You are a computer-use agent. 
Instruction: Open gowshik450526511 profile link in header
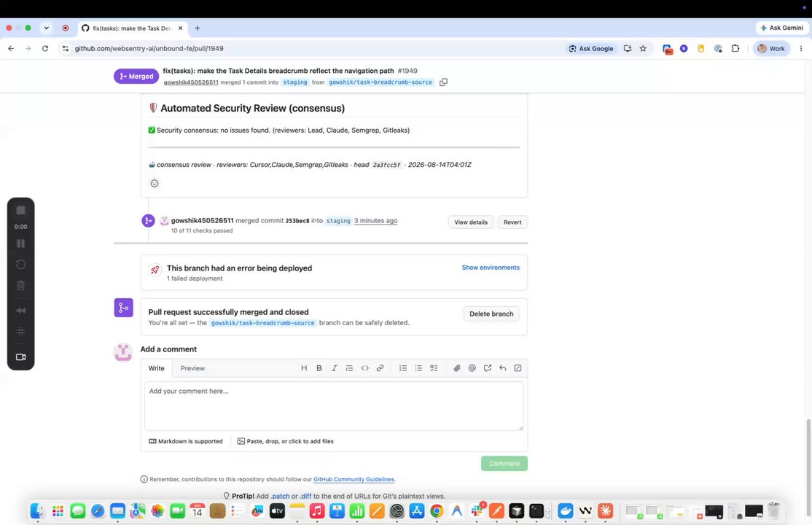[x=190, y=82]
